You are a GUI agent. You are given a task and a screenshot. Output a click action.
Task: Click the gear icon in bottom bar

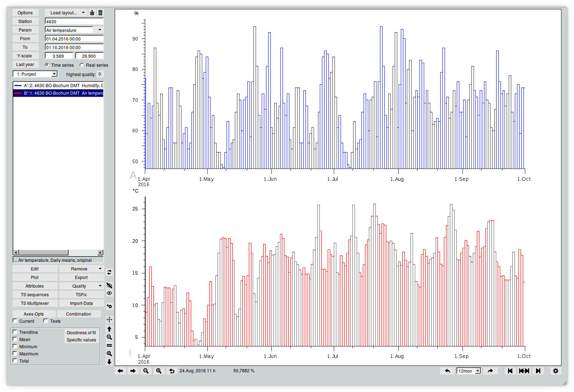(556, 371)
